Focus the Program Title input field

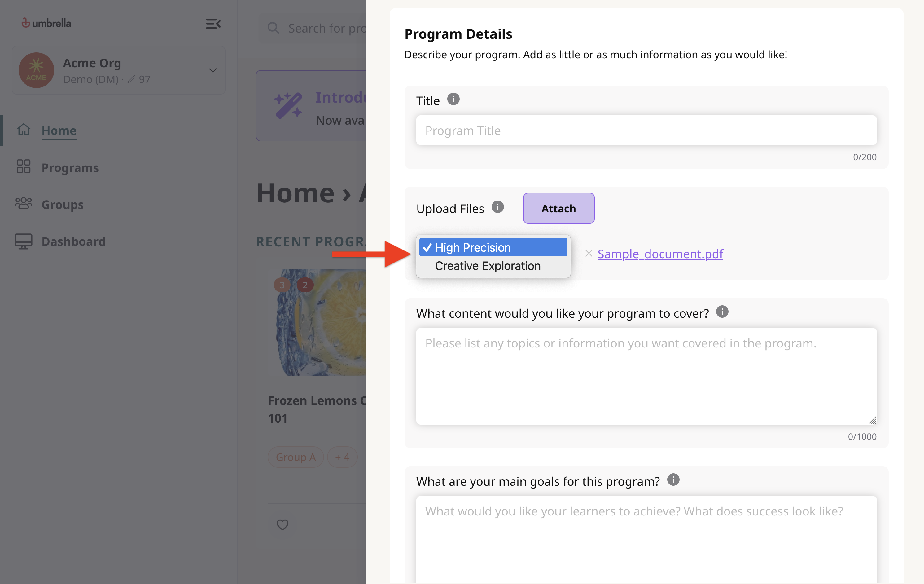pyautogui.click(x=646, y=131)
